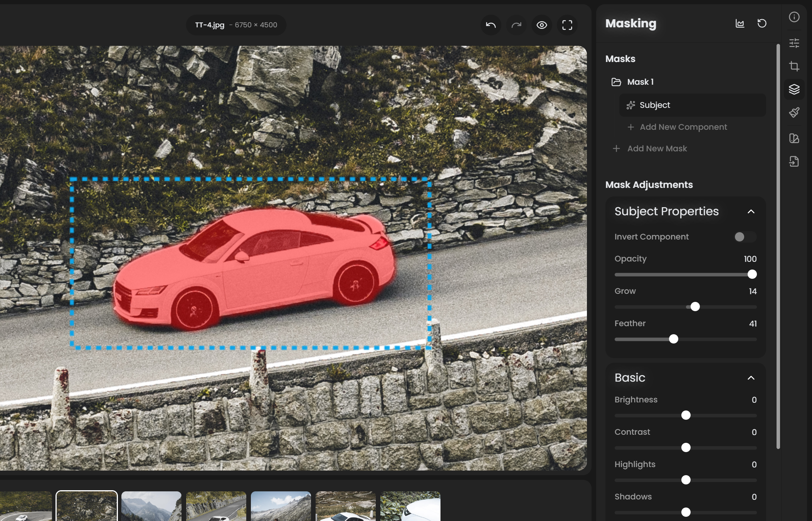Click the undo arrow icon
Viewport: 812px width, 521px height.
(491, 25)
